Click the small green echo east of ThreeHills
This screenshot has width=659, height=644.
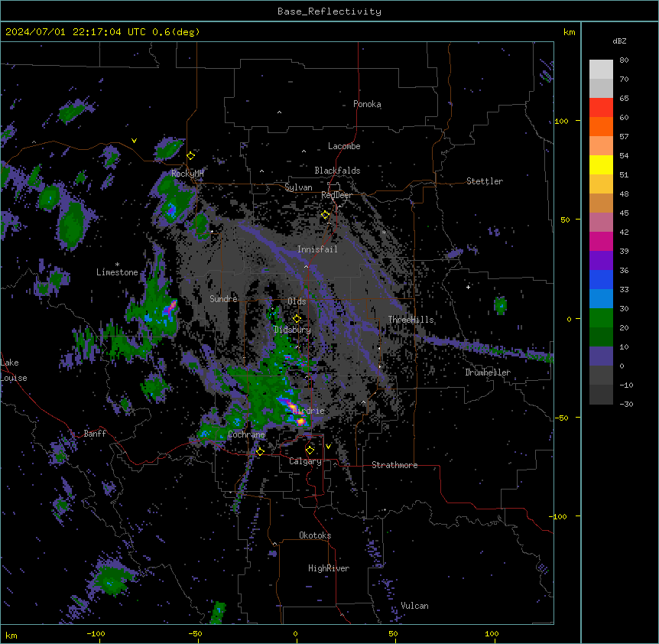(x=500, y=305)
